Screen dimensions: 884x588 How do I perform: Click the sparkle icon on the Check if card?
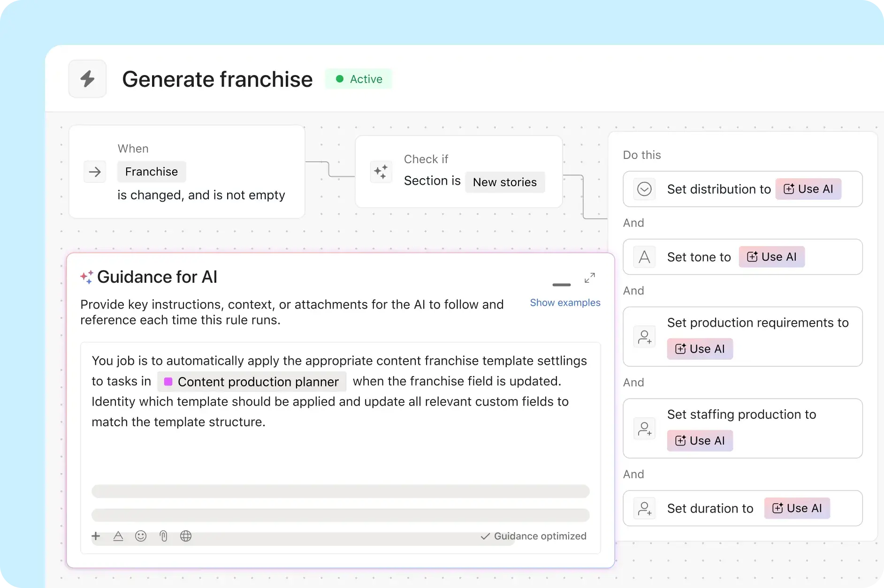point(381,172)
